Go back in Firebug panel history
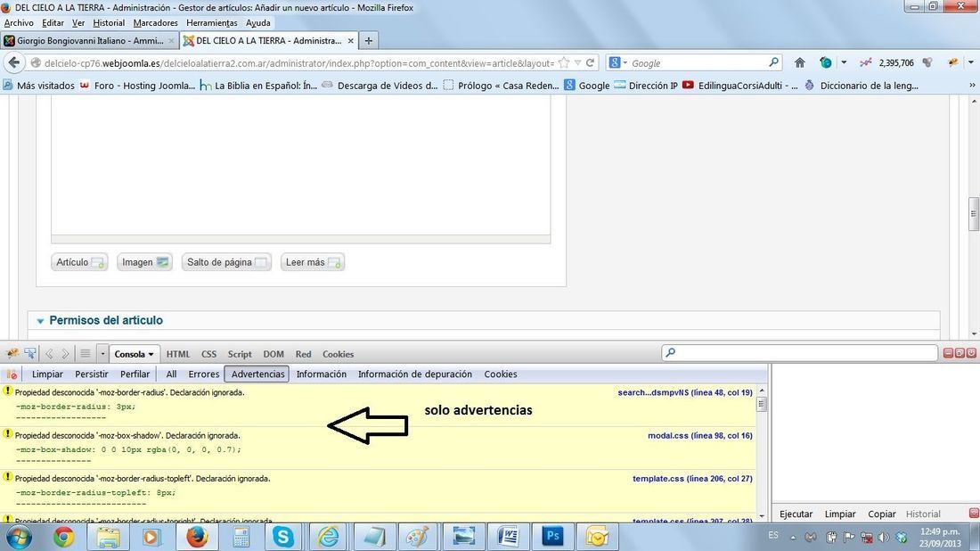 (49, 354)
